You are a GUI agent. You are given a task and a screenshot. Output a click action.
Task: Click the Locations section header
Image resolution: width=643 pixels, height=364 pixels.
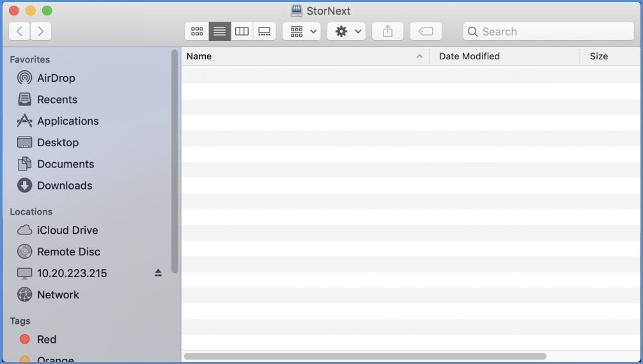tap(31, 212)
